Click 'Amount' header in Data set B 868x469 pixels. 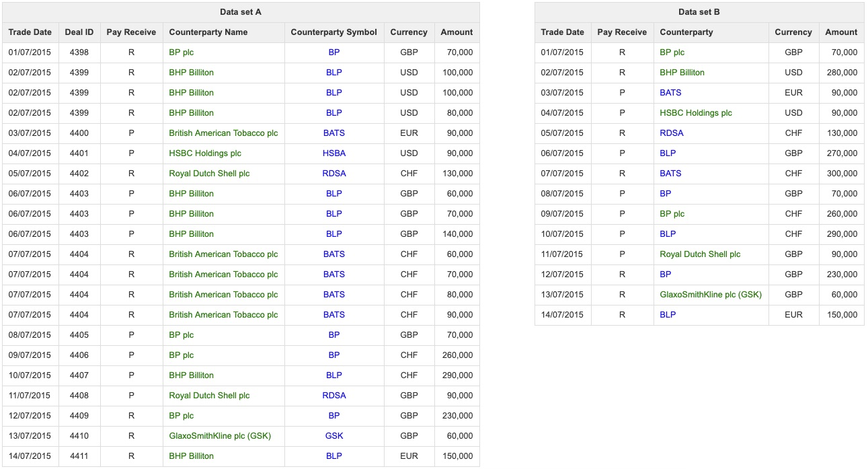[841, 32]
